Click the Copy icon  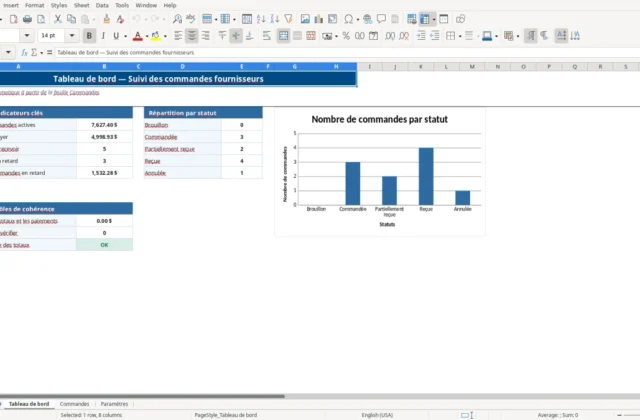pos(71,19)
